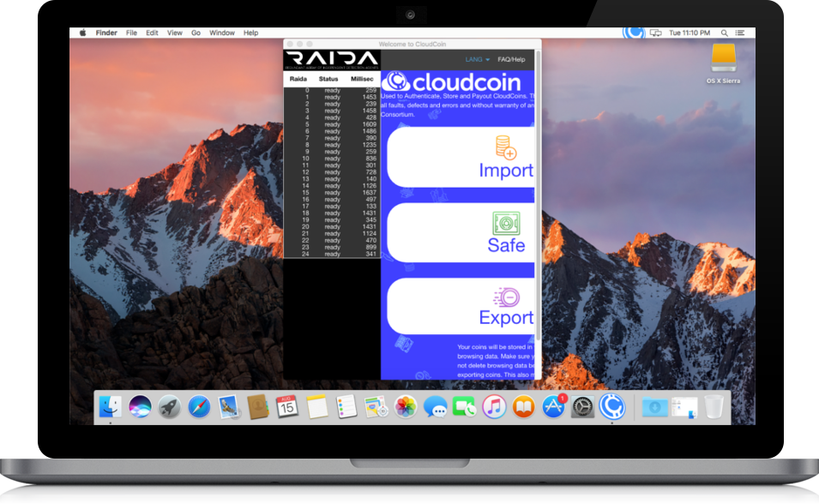This screenshot has width=819, height=504.
Task: Open App Store in the Dock
Action: click(x=553, y=407)
